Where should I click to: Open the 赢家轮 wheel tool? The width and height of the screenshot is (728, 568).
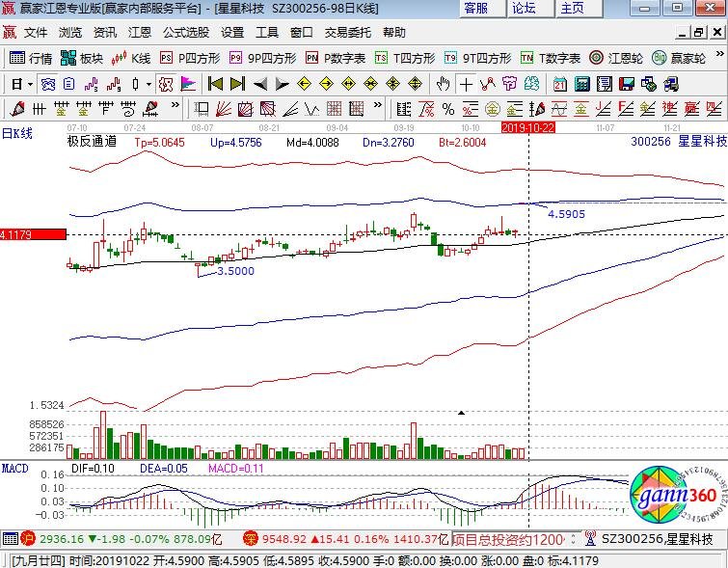point(678,58)
